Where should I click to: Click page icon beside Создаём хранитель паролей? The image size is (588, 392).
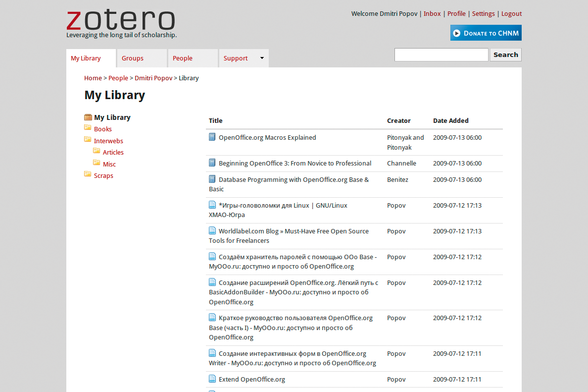click(212, 256)
